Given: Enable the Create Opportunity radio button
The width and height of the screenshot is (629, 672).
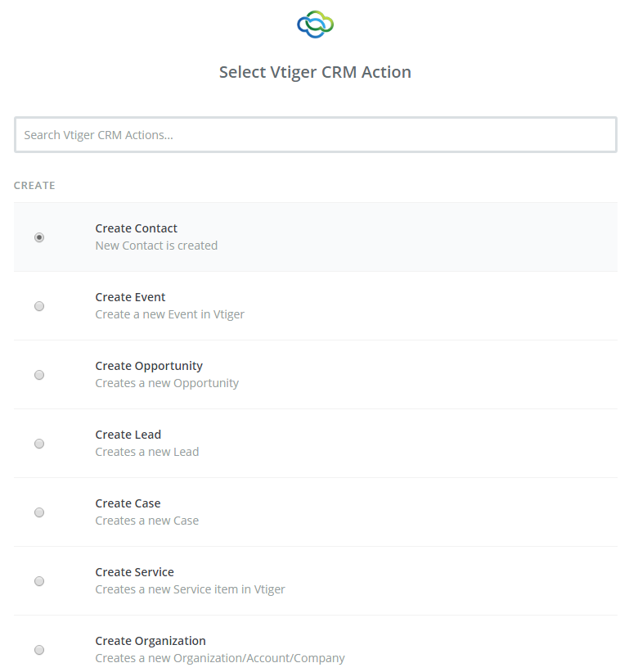Looking at the screenshot, I should point(39,375).
